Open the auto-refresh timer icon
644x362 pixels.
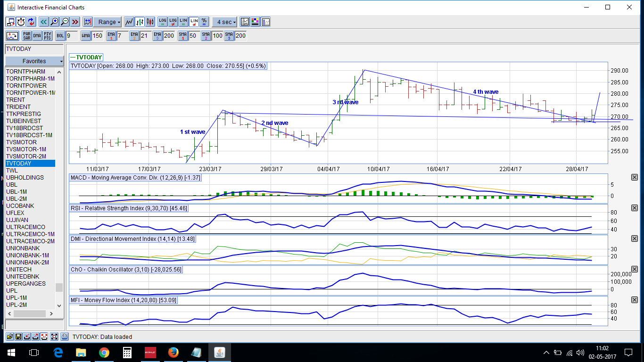tap(21, 22)
